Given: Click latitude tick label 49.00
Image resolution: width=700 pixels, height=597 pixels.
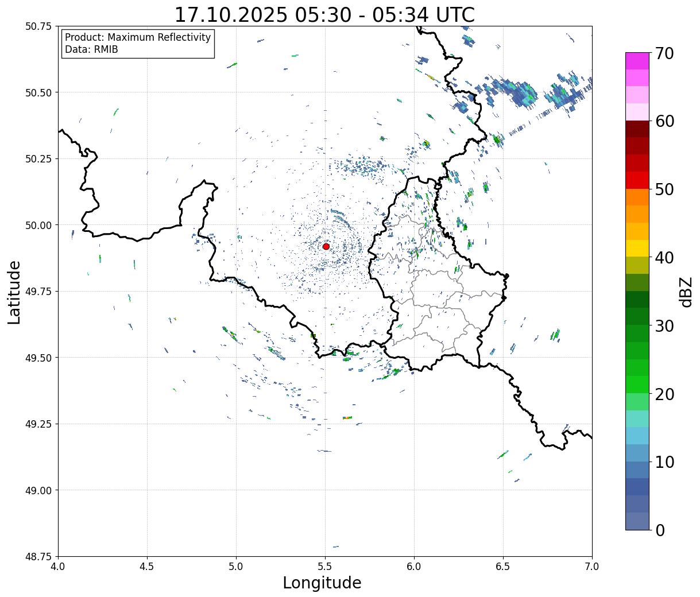Looking at the screenshot, I should 38,490.
